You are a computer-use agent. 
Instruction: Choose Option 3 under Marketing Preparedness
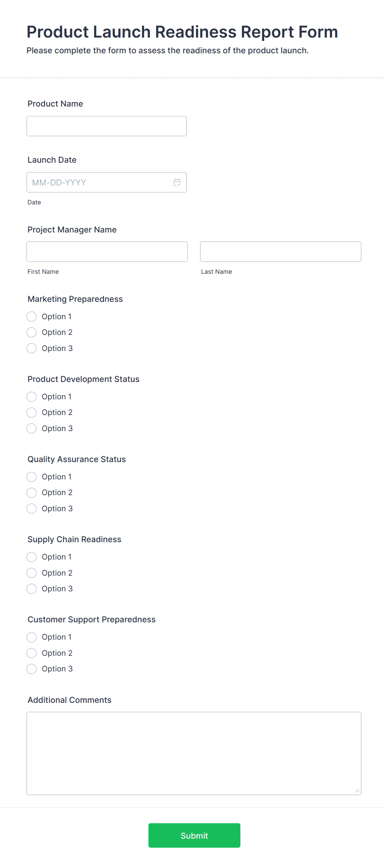pos(32,349)
